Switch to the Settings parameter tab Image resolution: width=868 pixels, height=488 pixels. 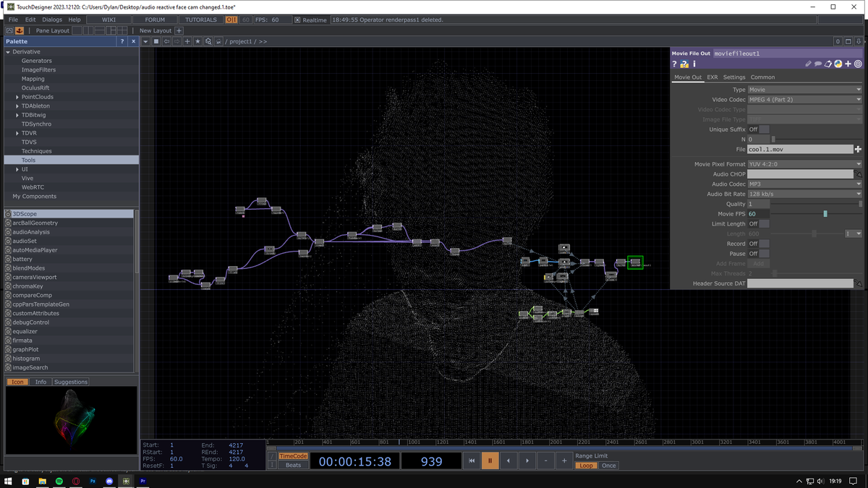pos(733,77)
